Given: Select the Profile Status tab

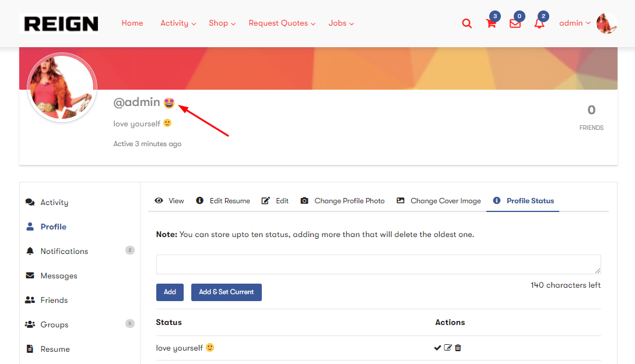Looking at the screenshot, I should 523,200.
